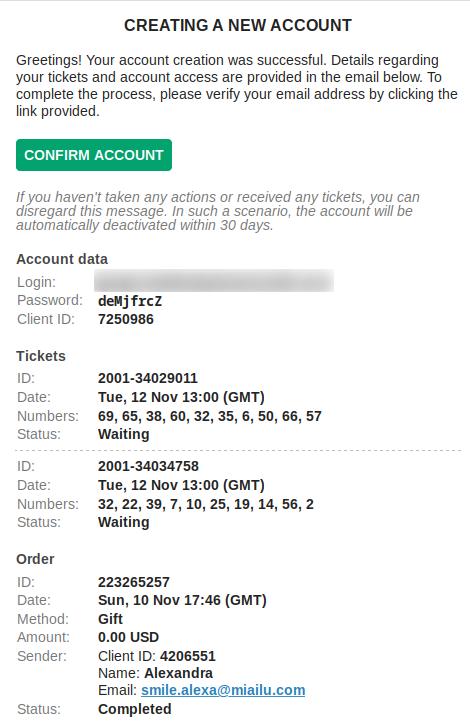Click the Completed order status

135,709
